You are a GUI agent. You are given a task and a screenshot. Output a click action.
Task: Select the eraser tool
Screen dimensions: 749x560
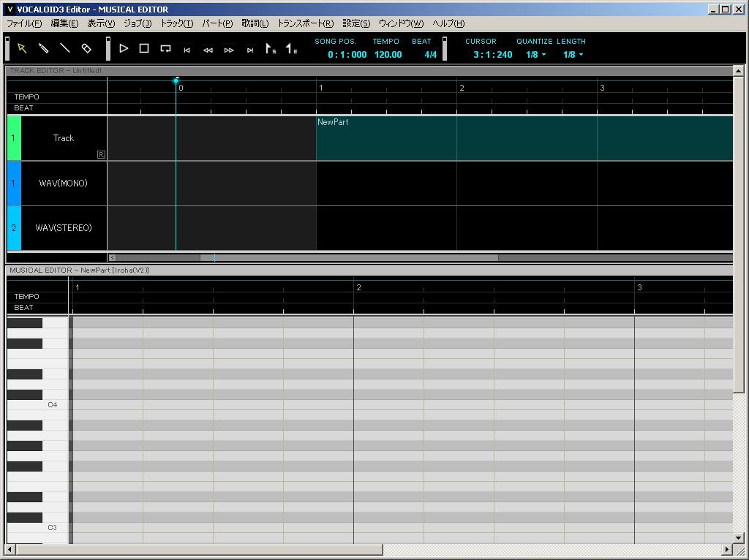coord(86,48)
